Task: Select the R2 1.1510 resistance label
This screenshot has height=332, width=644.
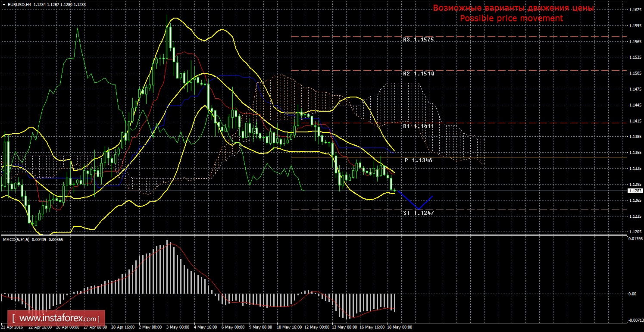Action: click(x=419, y=74)
